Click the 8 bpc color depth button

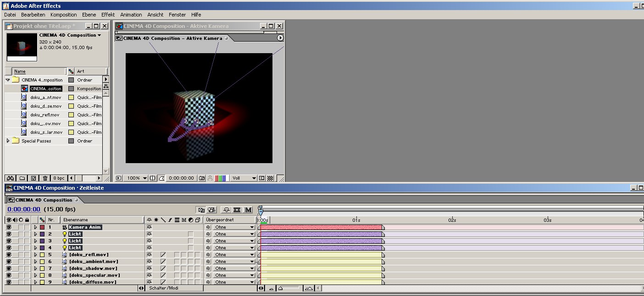[59, 178]
